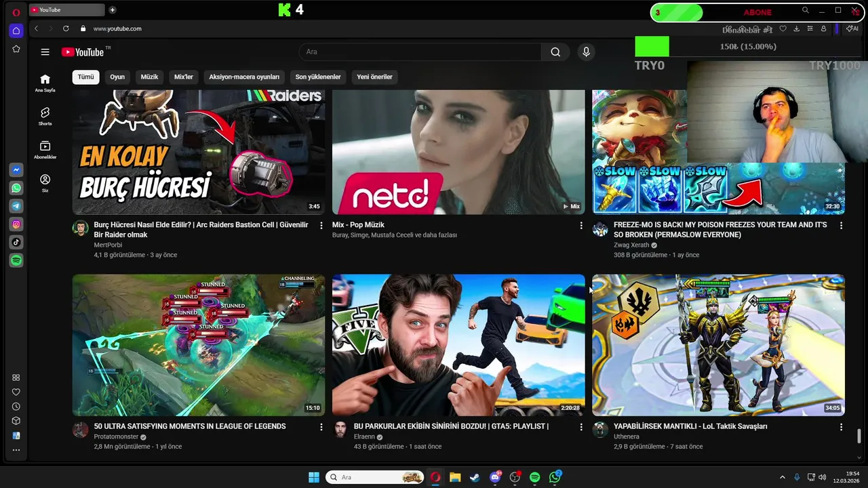Open Spotify from the Opera sidebar
Screen dimensions: 868x488
pyautogui.click(x=16, y=260)
